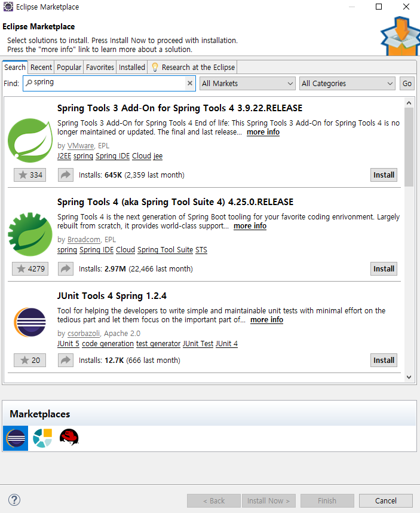Select the Eclipse Marketplace icon under Marketplaces

point(16,438)
